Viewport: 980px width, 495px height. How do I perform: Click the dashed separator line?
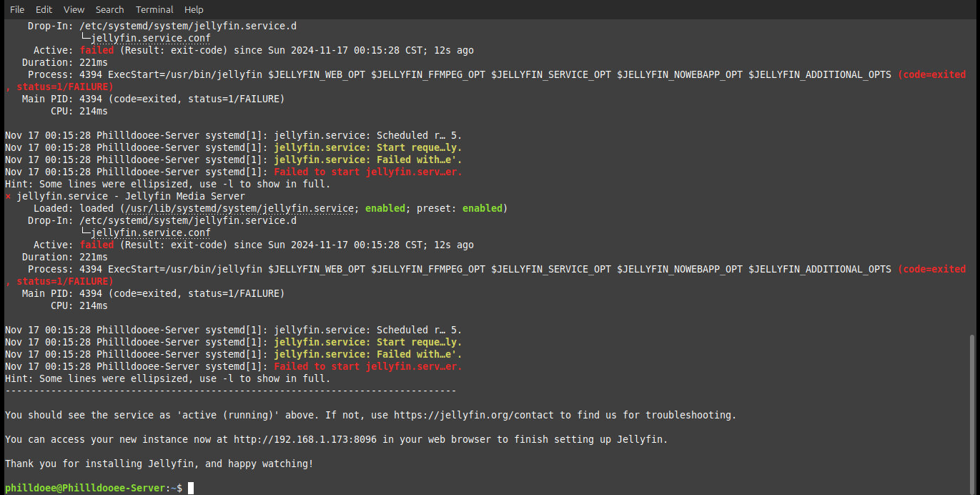point(230,391)
